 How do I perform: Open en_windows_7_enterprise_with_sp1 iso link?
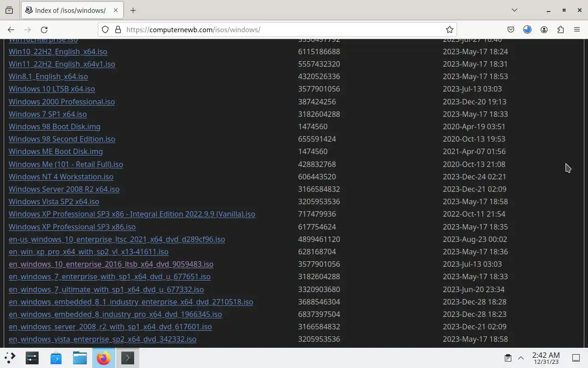coord(110,276)
